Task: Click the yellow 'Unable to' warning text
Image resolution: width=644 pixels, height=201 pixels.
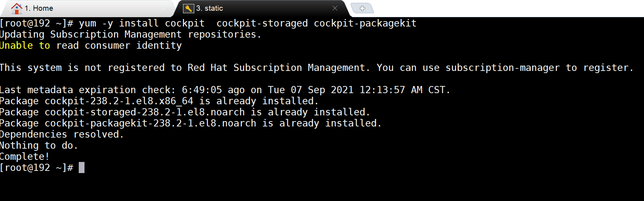Action: click(25, 46)
